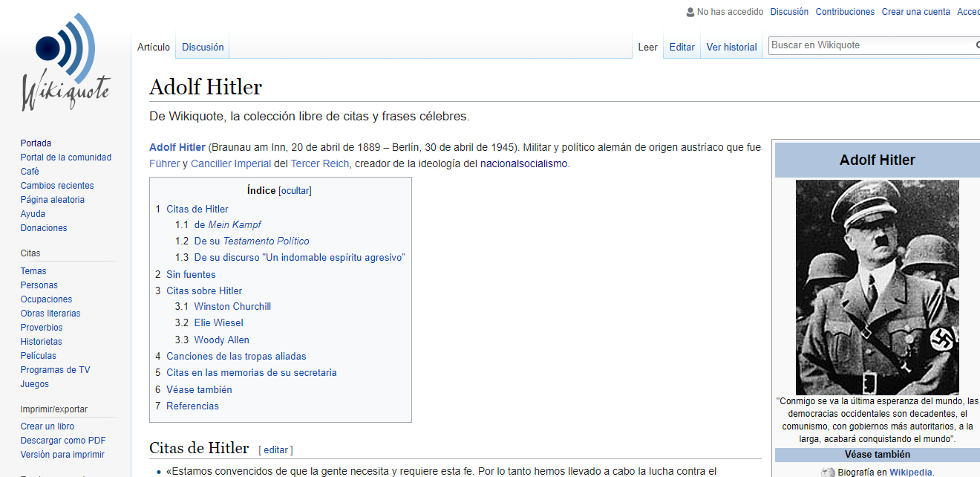980x477 pixels.
Task: Open the Películas link
Action: [x=39, y=356]
